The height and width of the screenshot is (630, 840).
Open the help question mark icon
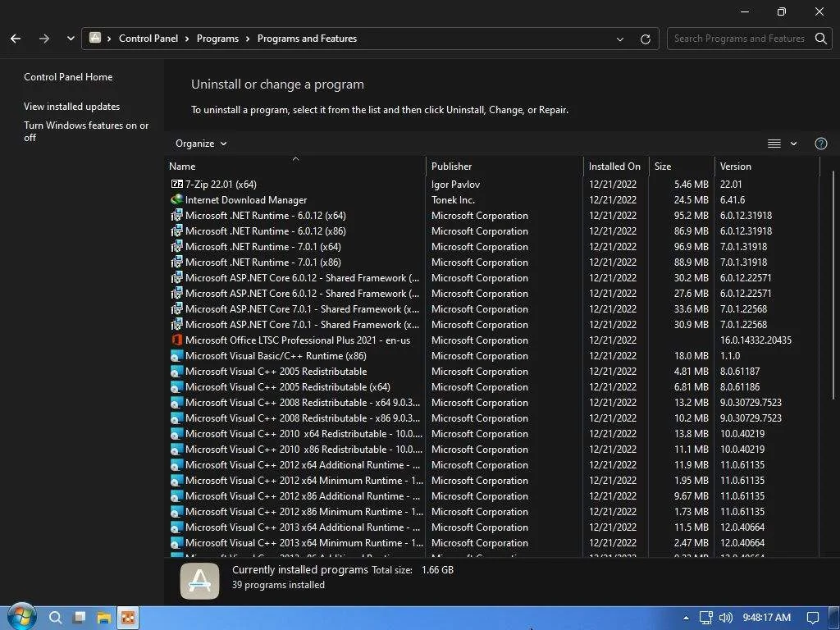coord(820,144)
